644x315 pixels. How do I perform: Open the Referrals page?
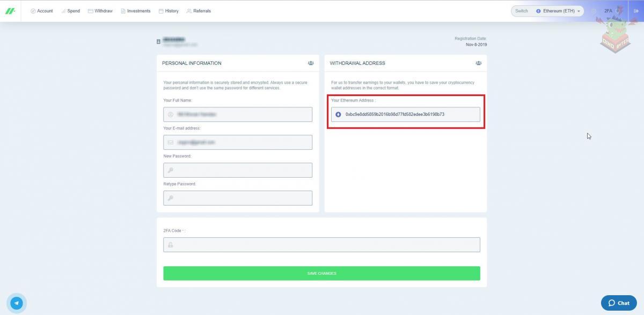199,11
